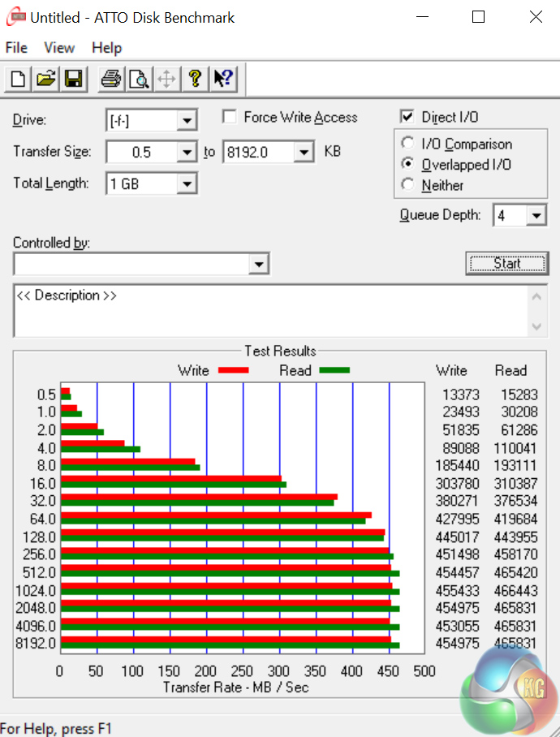Image resolution: width=560 pixels, height=737 pixels.
Task: Click write value 13373 in results
Action: pos(461,394)
